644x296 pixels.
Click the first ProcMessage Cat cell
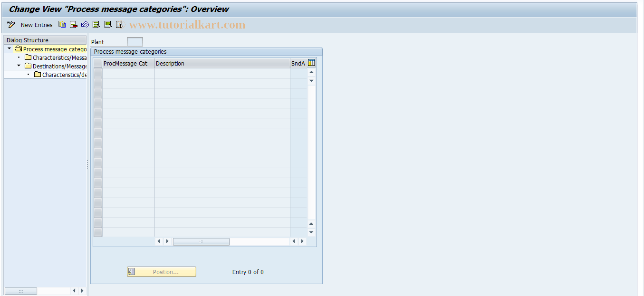(x=128, y=73)
